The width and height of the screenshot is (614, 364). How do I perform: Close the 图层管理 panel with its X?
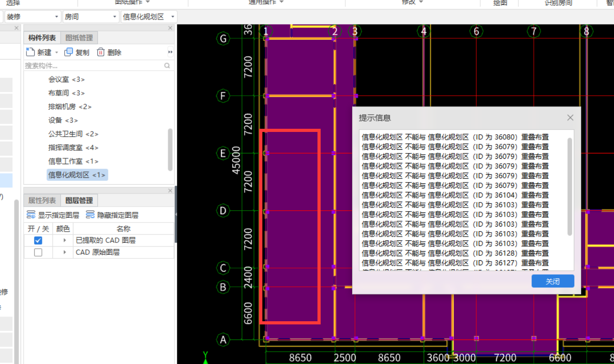pyautogui.click(x=170, y=191)
